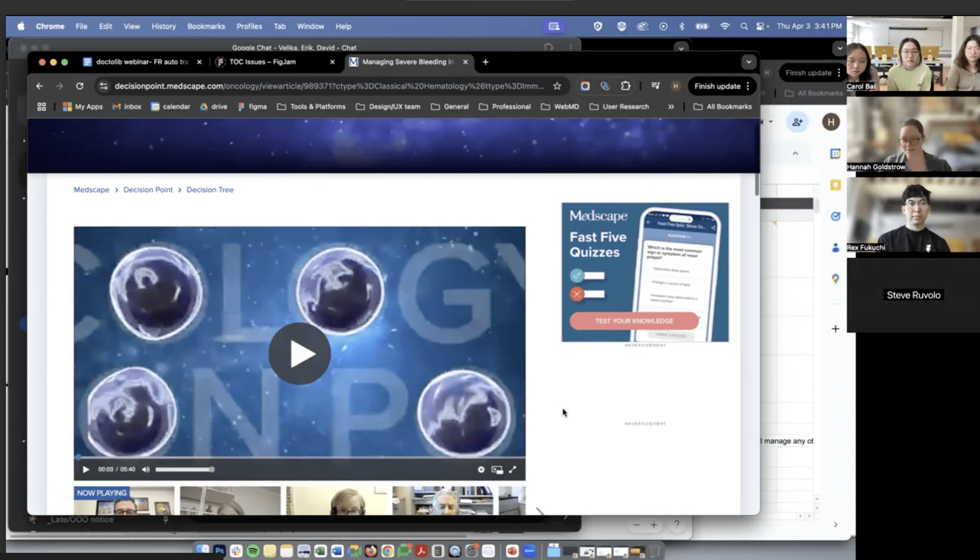980x560 pixels.
Task: Click the Decision Point breadcrumb link
Action: pyautogui.click(x=148, y=190)
